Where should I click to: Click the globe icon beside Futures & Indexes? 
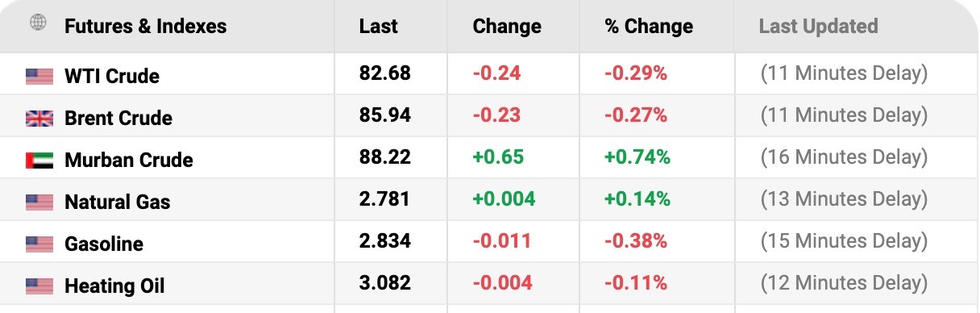pyautogui.click(x=38, y=23)
